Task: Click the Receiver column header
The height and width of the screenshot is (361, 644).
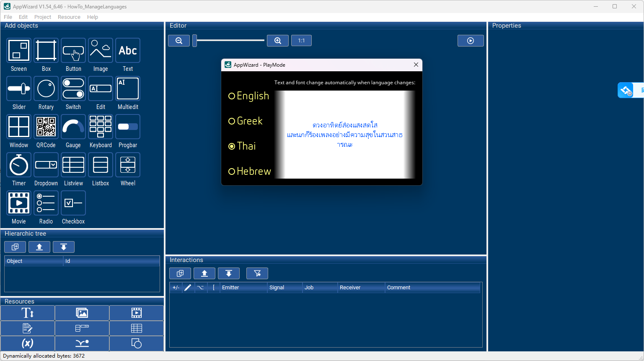Action: point(361,288)
